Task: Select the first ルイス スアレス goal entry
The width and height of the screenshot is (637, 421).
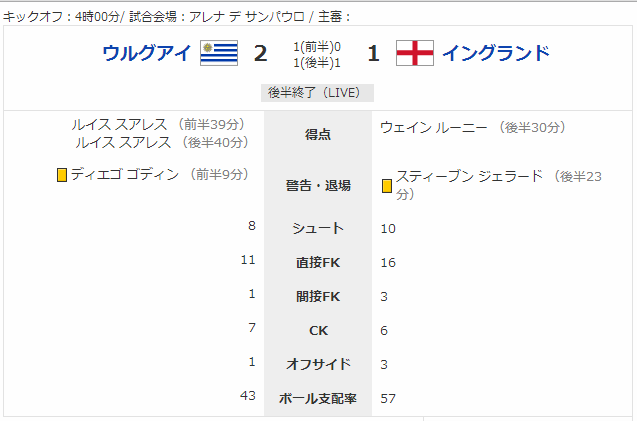Action: pos(158,124)
